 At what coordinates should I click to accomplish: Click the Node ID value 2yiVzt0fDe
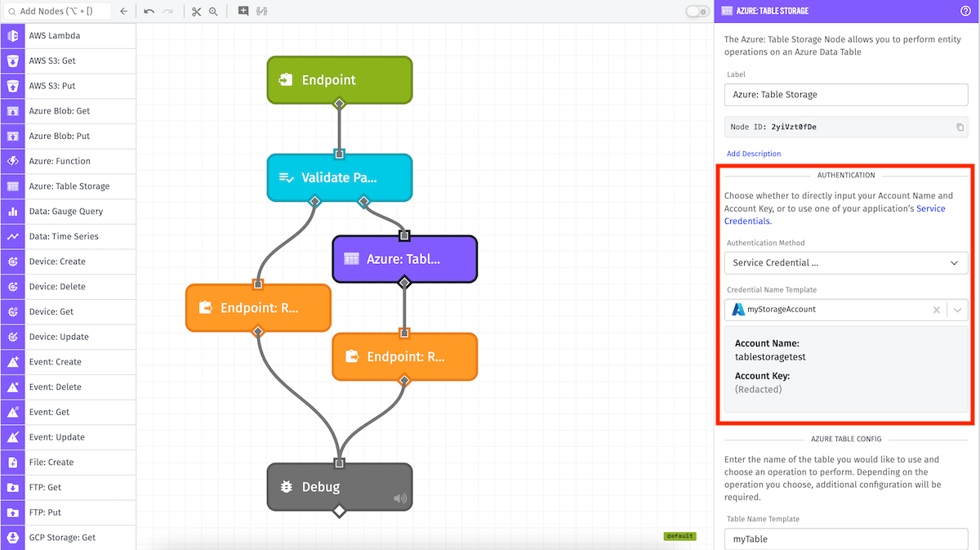tap(794, 127)
